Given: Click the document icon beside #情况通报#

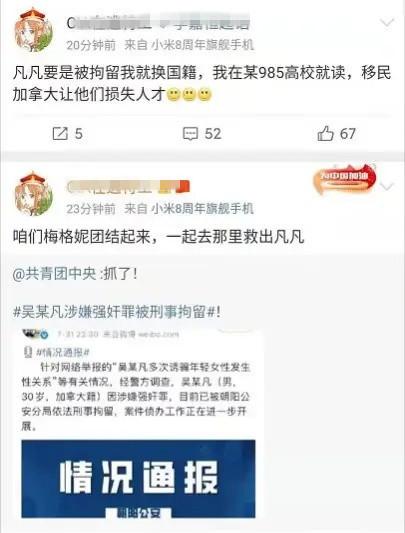Looking at the screenshot, I should (x=28, y=352).
